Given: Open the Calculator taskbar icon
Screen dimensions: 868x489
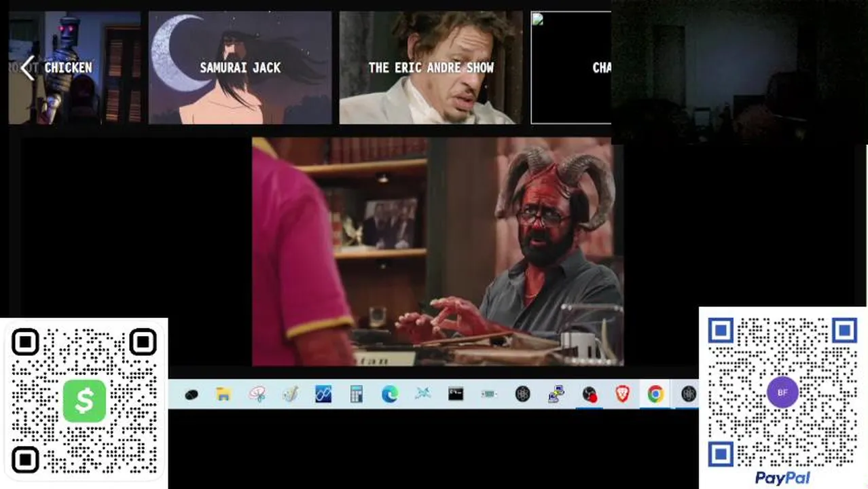Looking at the screenshot, I should [x=357, y=394].
